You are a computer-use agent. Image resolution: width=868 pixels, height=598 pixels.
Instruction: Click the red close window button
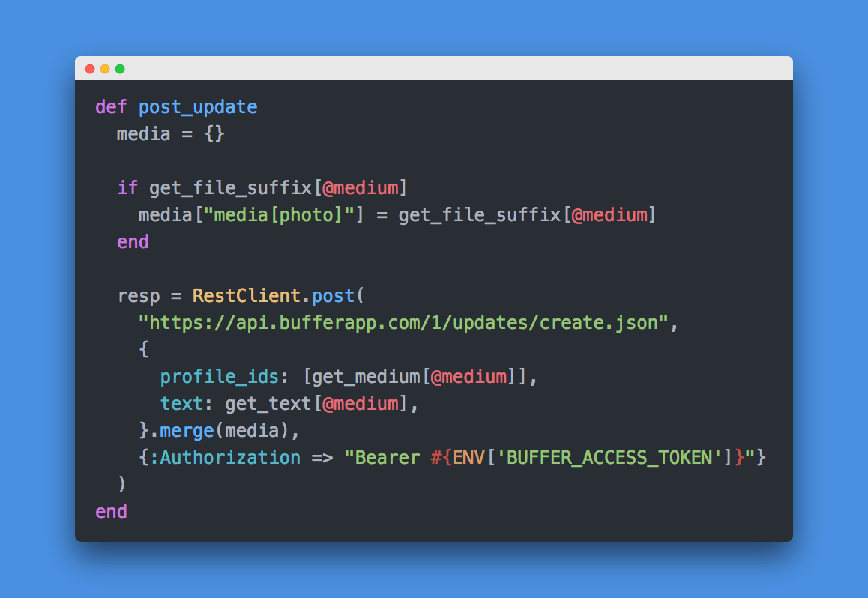pyautogui.click(x=90, y=69)
